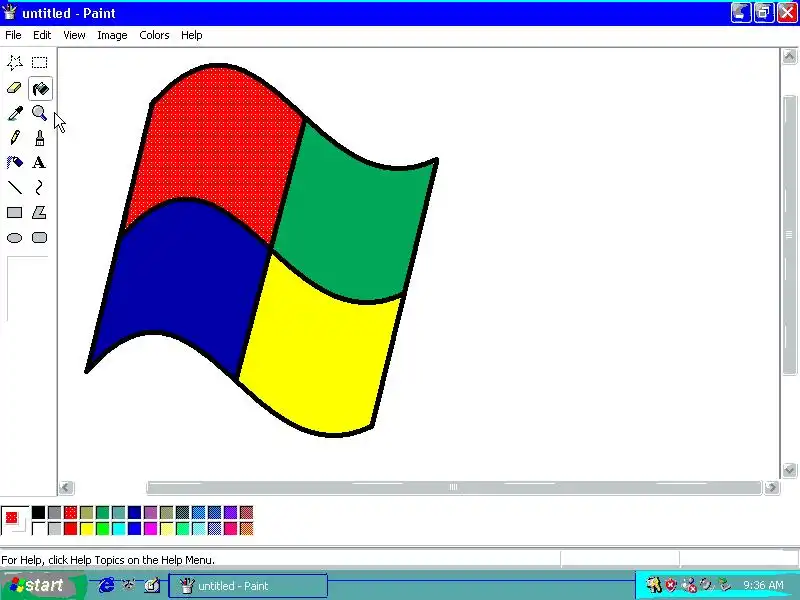The width and height of the screenshot is (800, 600).
Task: Pick the black color swatch
Action: click(x=38, y=512)
